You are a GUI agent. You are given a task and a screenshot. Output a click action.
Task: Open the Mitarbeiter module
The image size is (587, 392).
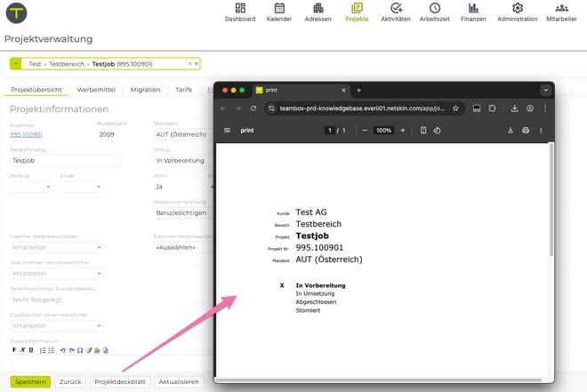pos(561,12)
